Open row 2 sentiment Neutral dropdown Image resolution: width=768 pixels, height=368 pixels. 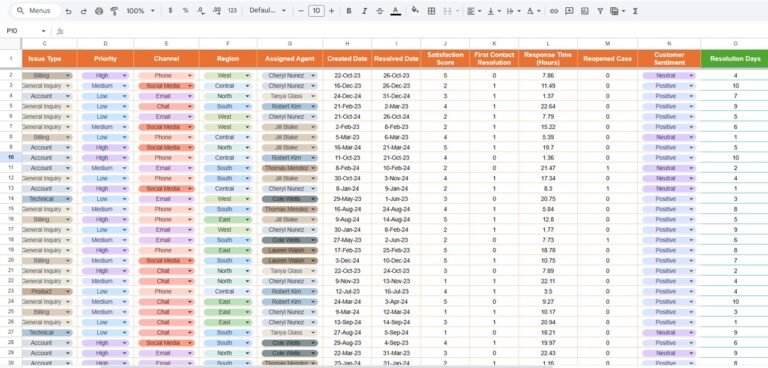pyautogui.click(x=691, y=76)
